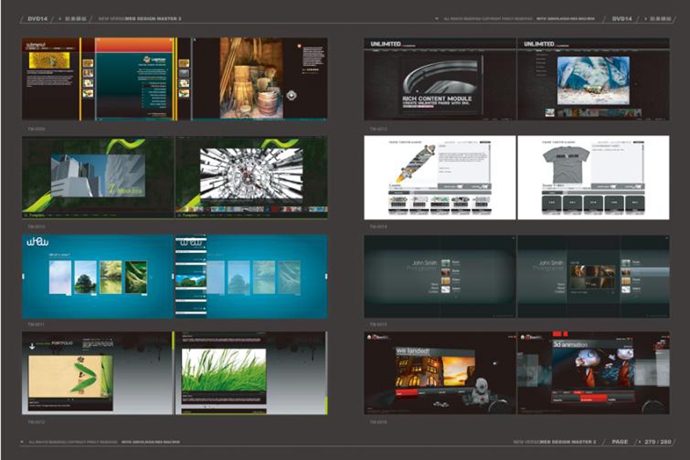The height and width of the screenshot is (460, 690).
Task: Click the DVD14 label in the top-right header
Action: pos(622,18)
